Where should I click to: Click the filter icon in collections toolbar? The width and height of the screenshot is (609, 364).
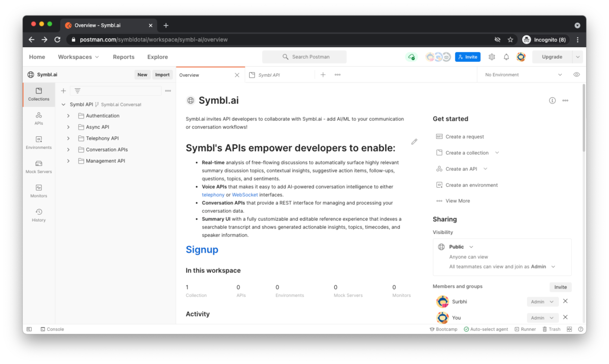click(77, 91)
